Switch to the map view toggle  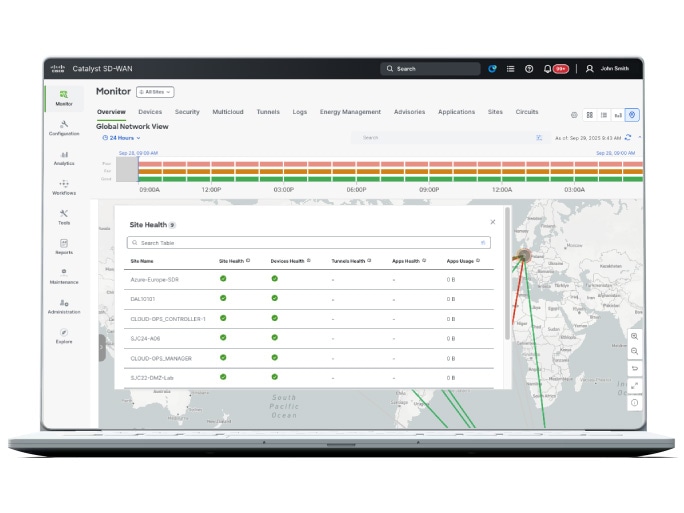coord(632,115)
